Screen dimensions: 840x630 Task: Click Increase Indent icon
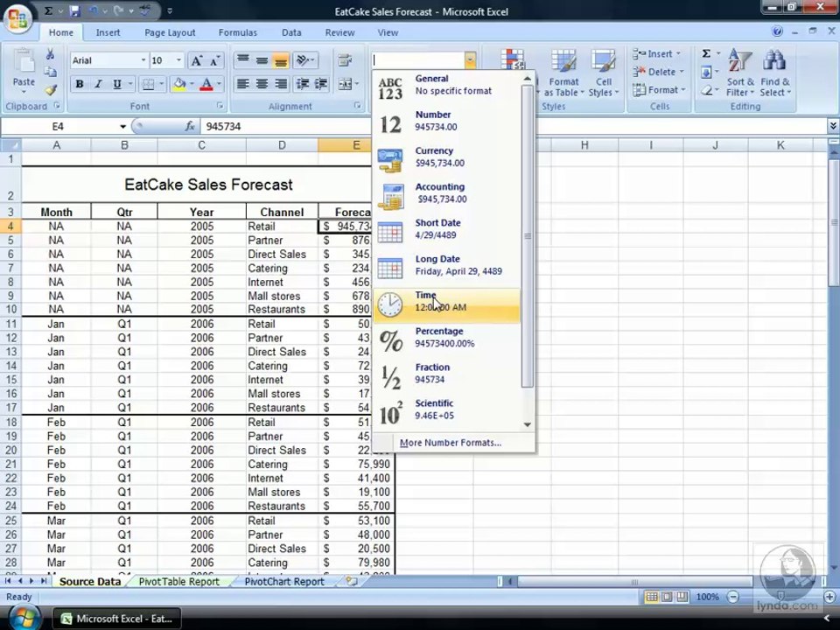(x=321, y=84)
